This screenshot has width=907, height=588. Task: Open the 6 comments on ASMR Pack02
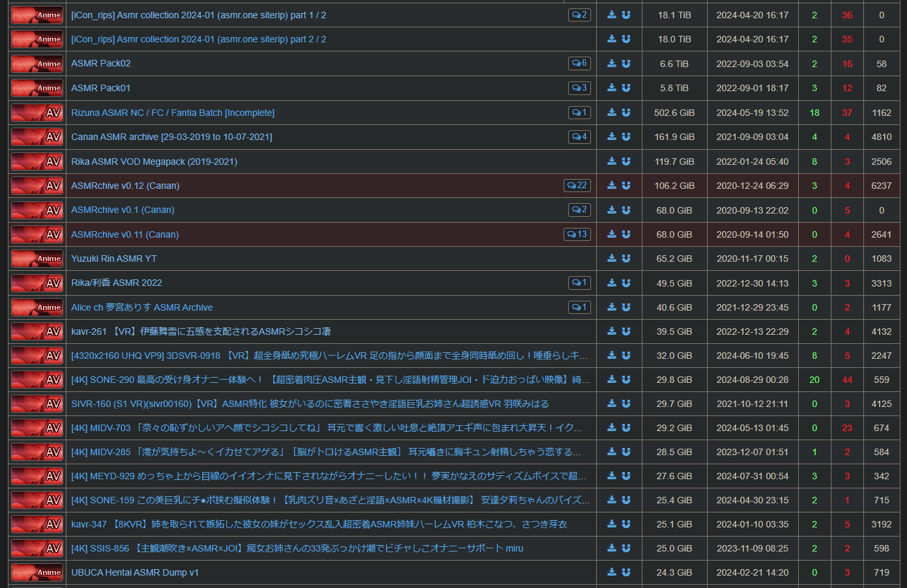click(x=579, y=63)
